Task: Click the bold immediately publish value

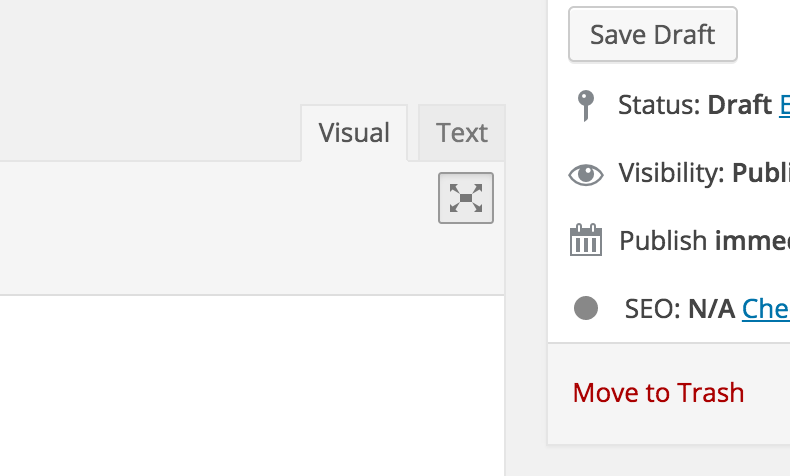Action: pos(752,240)
